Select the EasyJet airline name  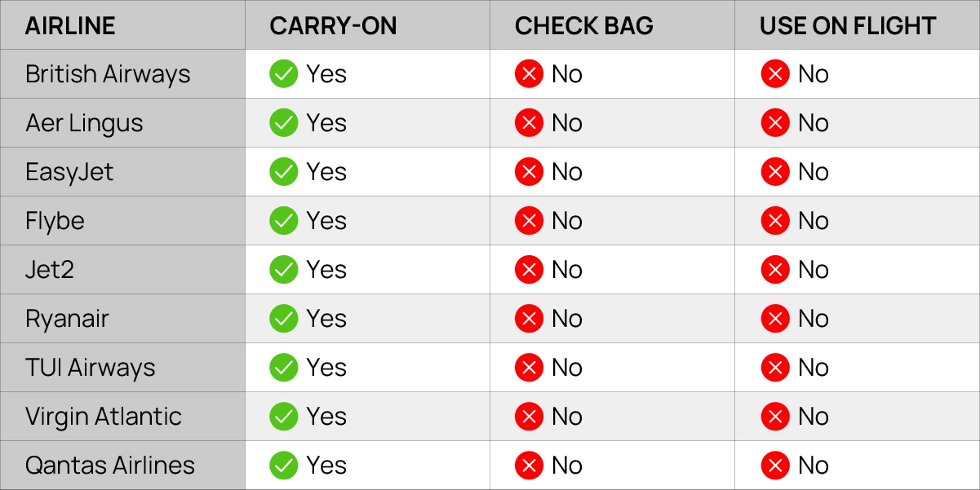coord(69,172)
